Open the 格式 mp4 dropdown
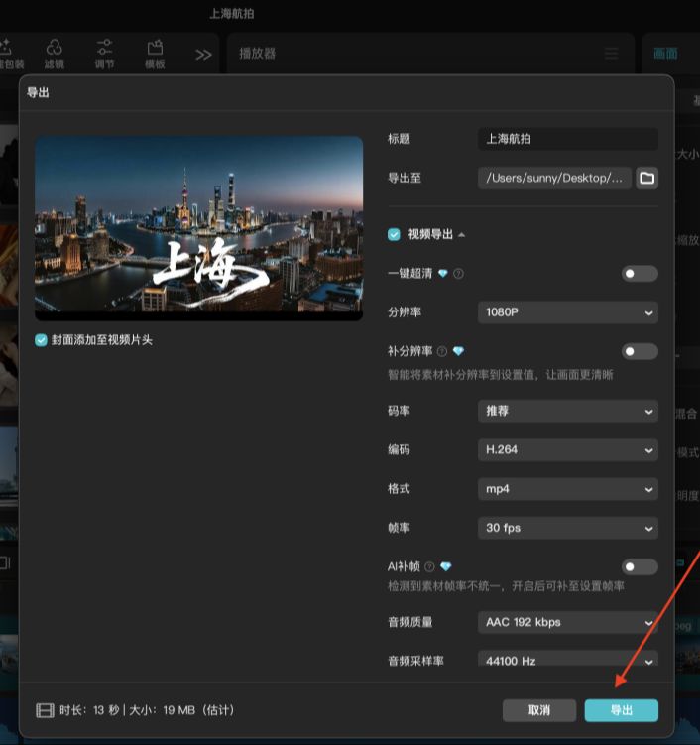Viewport: 700px width, 745px height. 568,489
